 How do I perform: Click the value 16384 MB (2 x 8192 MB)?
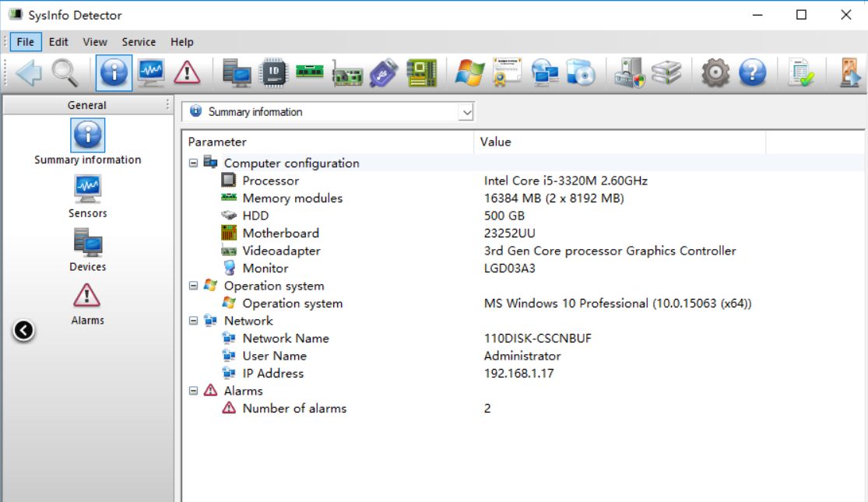[553, 198]
